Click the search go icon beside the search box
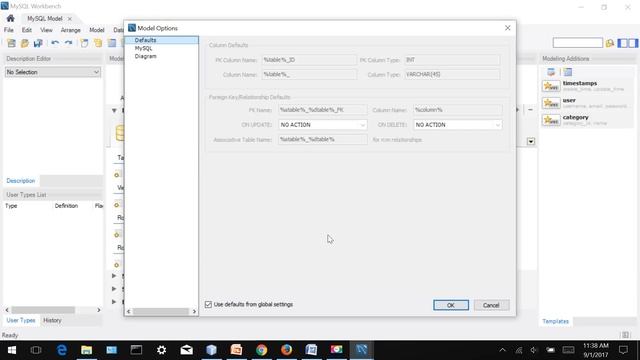The width and height of the screenshot is (640, 360). click(610, 43)
